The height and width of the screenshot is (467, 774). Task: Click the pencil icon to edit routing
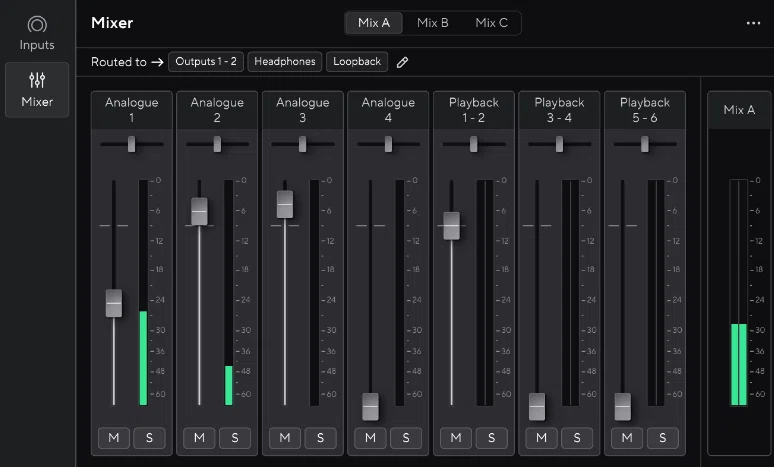pos(402,62)
